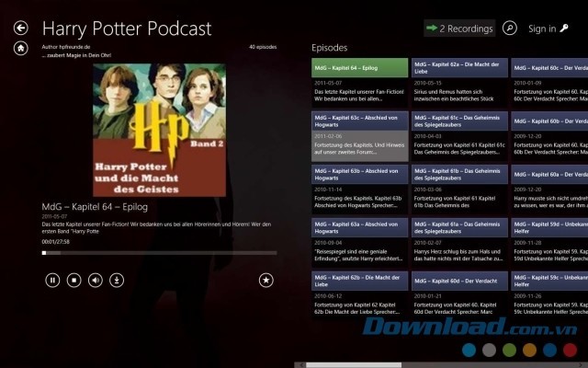Viewport: 588px width, 368px height.
Task: Pause the playing episode
Action: pos(52,280)
